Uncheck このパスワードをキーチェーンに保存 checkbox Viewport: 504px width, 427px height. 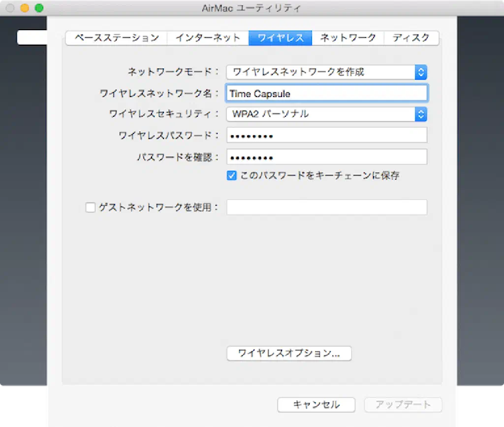point(232,175)
